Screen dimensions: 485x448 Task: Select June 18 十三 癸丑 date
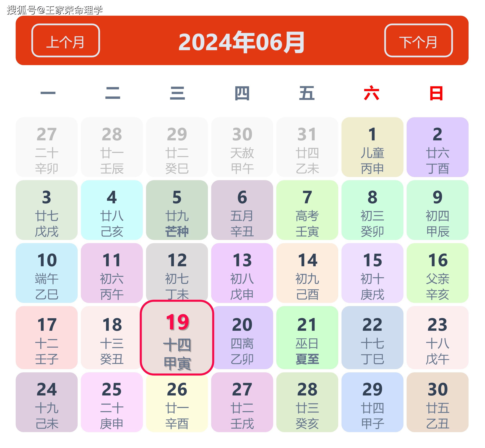(112, 338)
